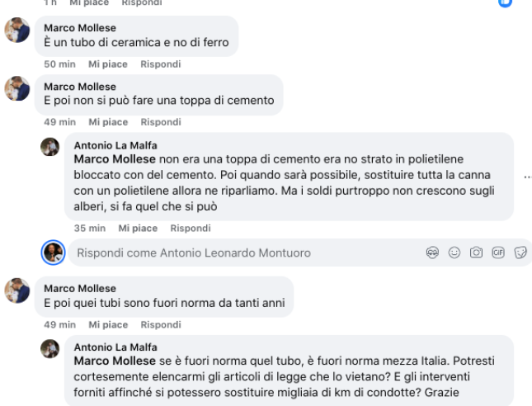The height and width of the screenshot is (406, 532).
Task: Attach a photo with the camera icon
Action: [x=476, y=253]
